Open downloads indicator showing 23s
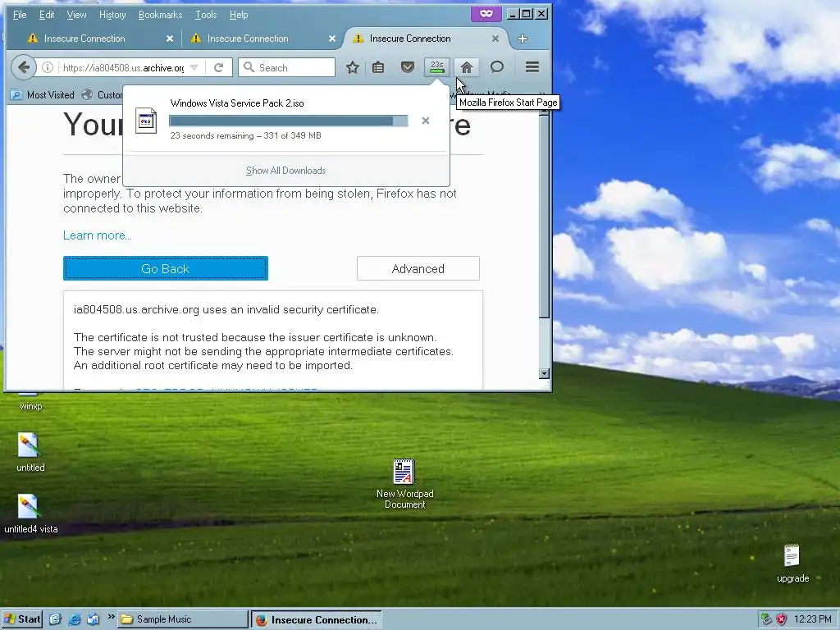 437,67
